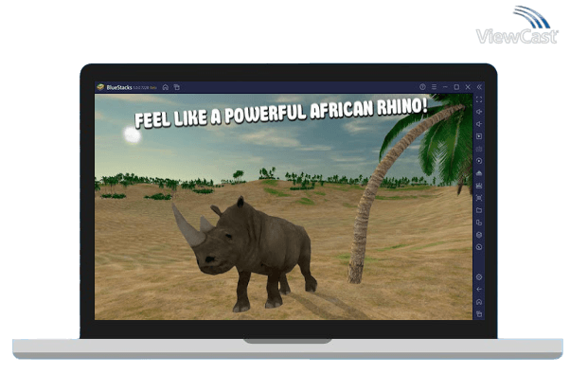Open the sync/macro circular play icon

pos(479,161)
